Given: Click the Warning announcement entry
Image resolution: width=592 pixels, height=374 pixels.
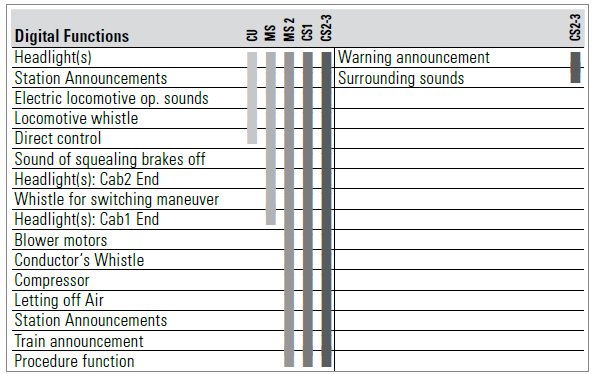Looking at the screenshot, I should click(x=414, y=57).
